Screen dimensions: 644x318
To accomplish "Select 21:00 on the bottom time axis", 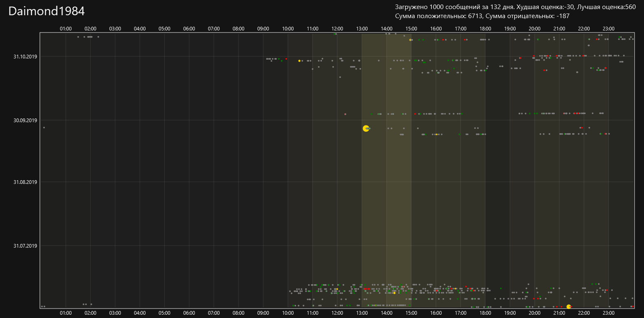I will [x=559, y=313].
